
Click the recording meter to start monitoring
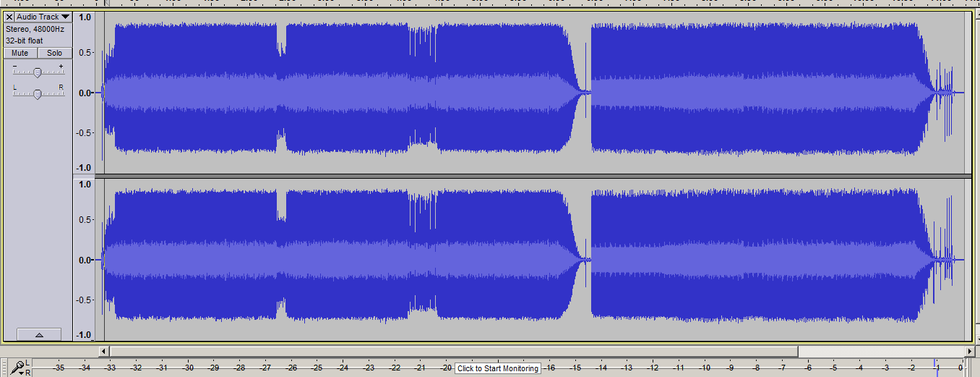pos(499,368)
